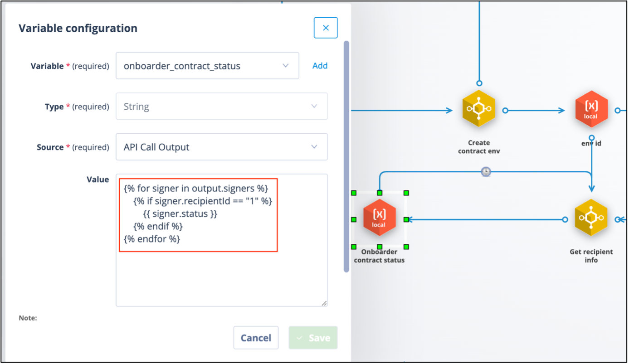Click the 'Onboarder contract status' node label

[x=379, y=256]
